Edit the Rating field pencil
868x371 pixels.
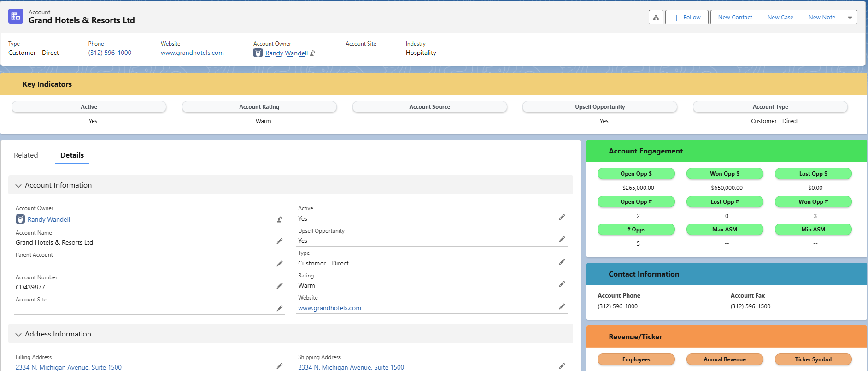562,284
